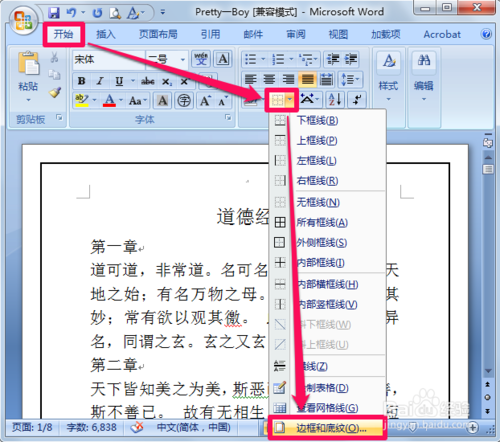Open the font name dropdown 宋体
The width and height of the screenshot is (500, 442).
click(x=109, y=60)
